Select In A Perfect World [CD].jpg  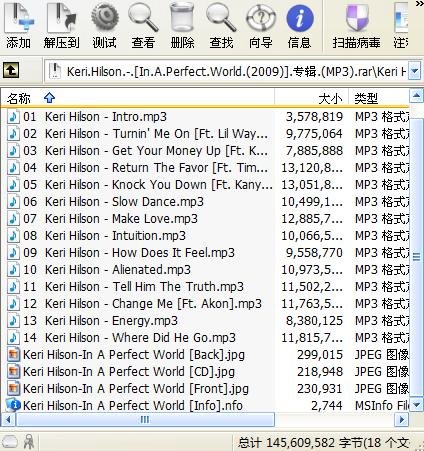(121, 372)
